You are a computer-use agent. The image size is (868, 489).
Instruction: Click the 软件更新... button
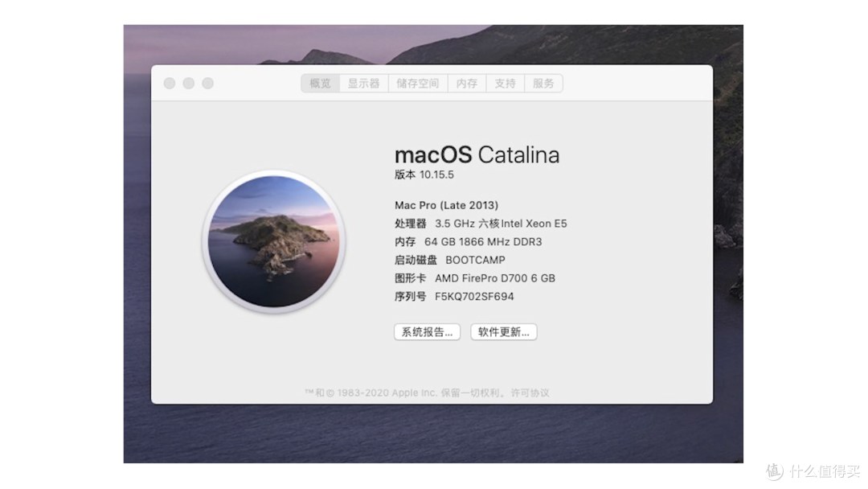[x=504, y=331]
